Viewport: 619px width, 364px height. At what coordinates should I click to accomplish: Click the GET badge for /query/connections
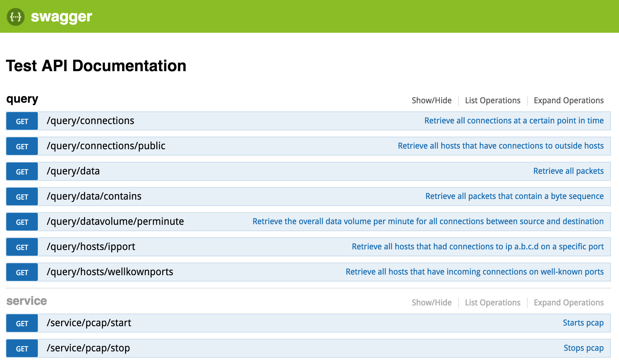coord(22,121)
